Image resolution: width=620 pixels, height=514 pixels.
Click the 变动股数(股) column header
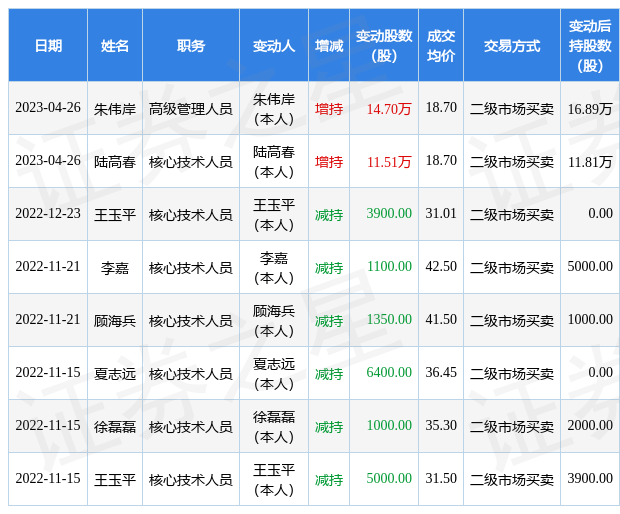coord(384,46)
